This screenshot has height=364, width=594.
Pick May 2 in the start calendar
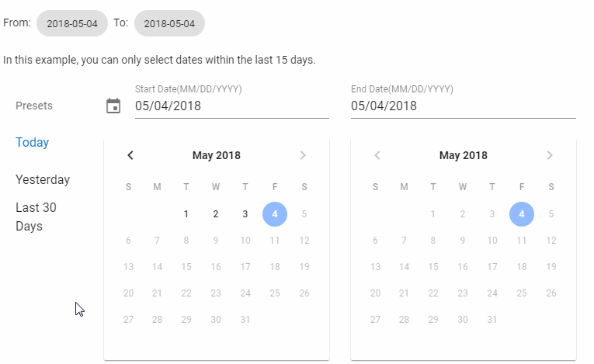[x=216, y=214]
